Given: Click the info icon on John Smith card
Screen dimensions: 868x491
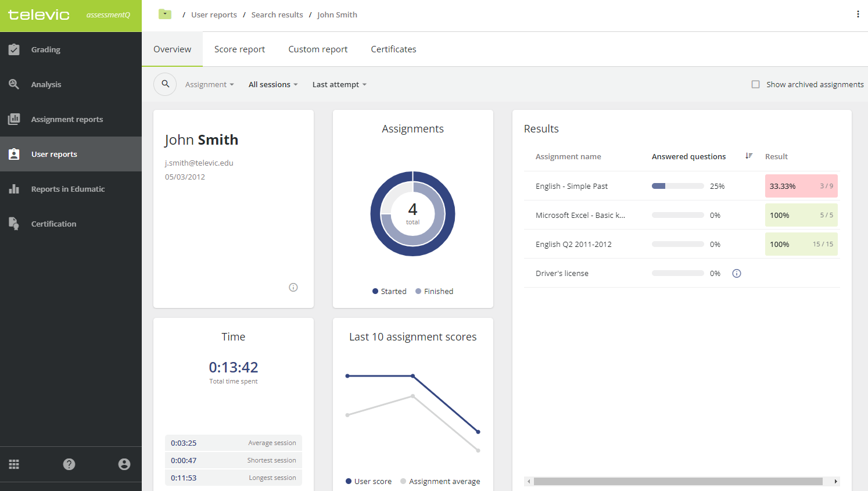Looking at the screenshot, I should tap(293, 287).
